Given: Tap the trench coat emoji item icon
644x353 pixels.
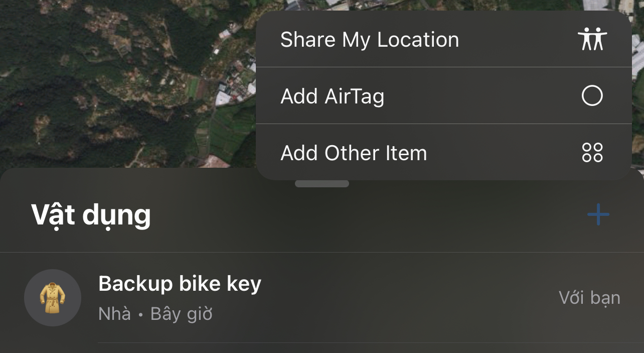Looking at the screenshot, I should tap(52, 298).
